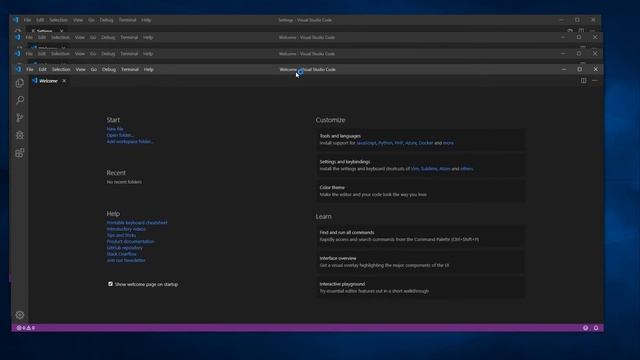The width and height of the screenshot is (640, 360).
Task: Click File menu in the Settings window behind
Action: (27, 20)
